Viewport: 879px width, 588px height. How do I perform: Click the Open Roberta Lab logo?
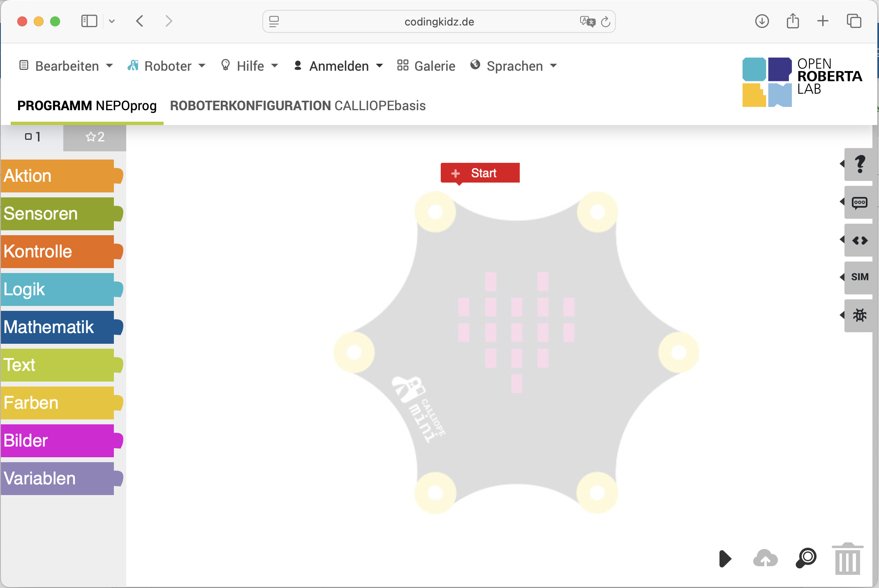(x=802, y=82)
